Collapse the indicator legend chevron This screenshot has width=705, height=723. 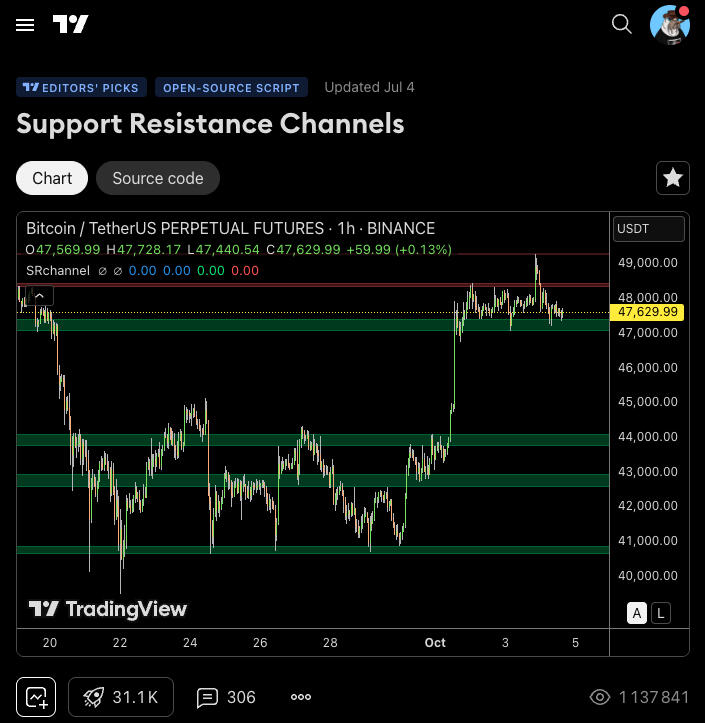(x=40, y=296)
